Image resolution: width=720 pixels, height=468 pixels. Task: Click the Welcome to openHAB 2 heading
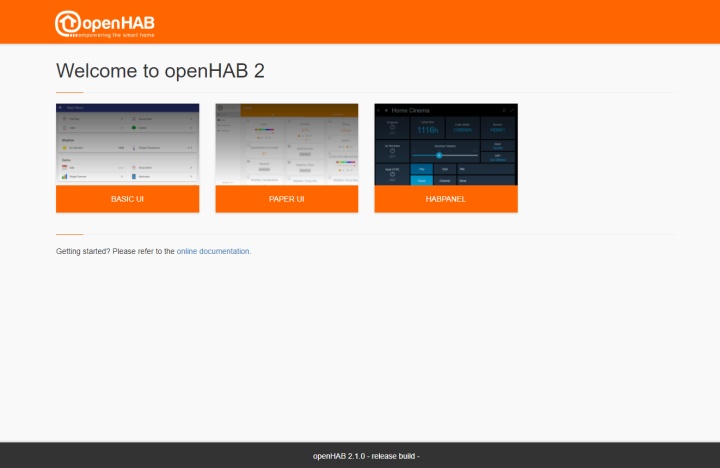(160, 71)
